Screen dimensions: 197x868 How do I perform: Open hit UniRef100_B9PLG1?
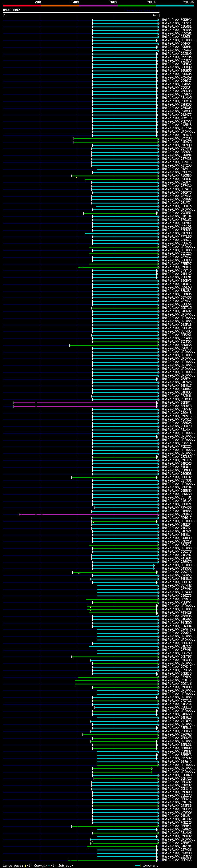pyautogui.click(x=177, y=745)
